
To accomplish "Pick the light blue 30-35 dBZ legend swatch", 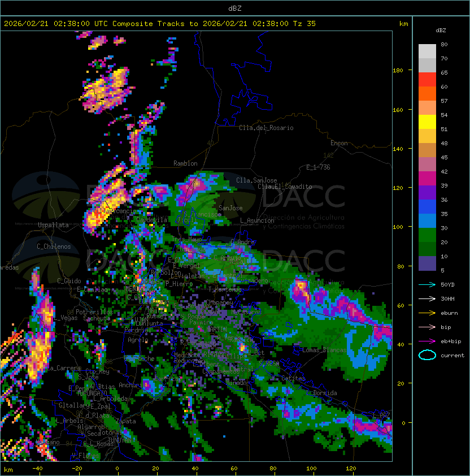I will (x=427, y=220).
